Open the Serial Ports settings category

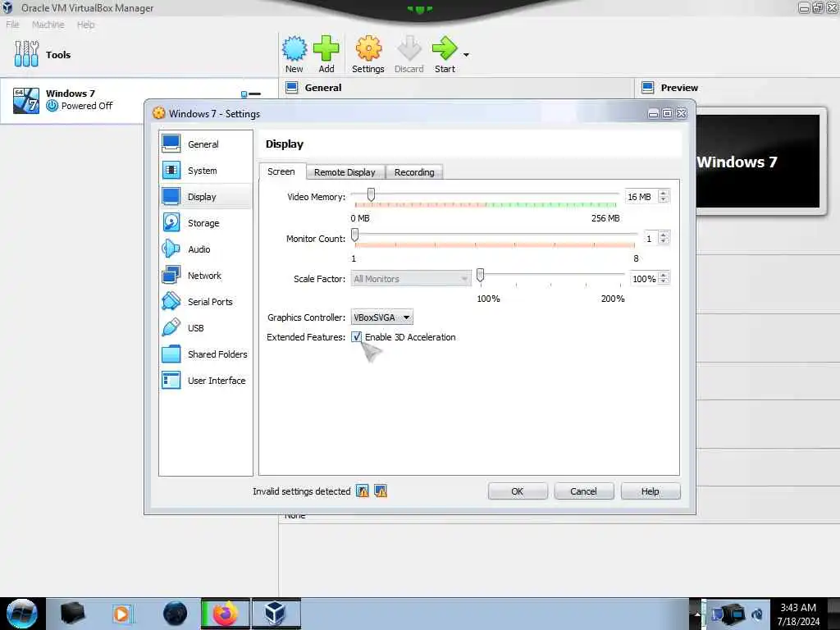(206, 302)
